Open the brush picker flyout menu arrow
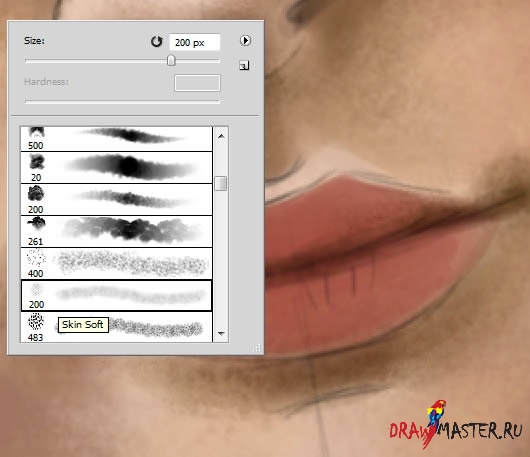The width and height of the screenshot is (530, 457). [x=245, y=41]
